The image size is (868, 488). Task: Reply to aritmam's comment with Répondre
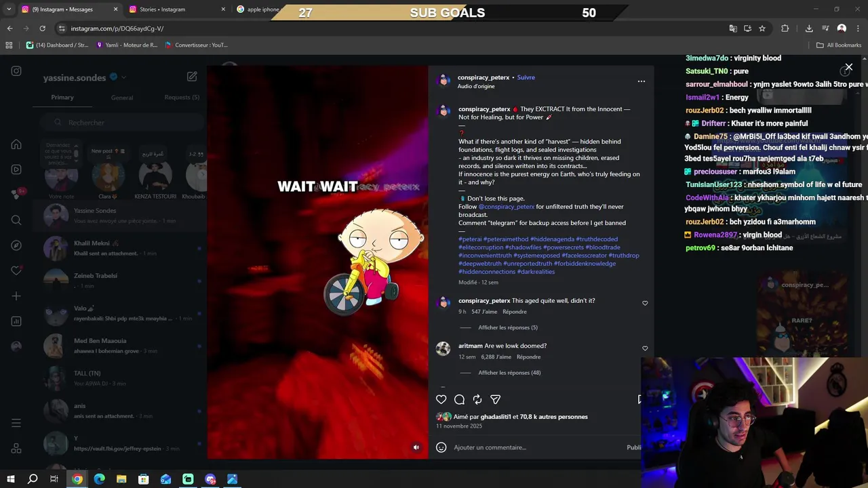tap(528, 357)
